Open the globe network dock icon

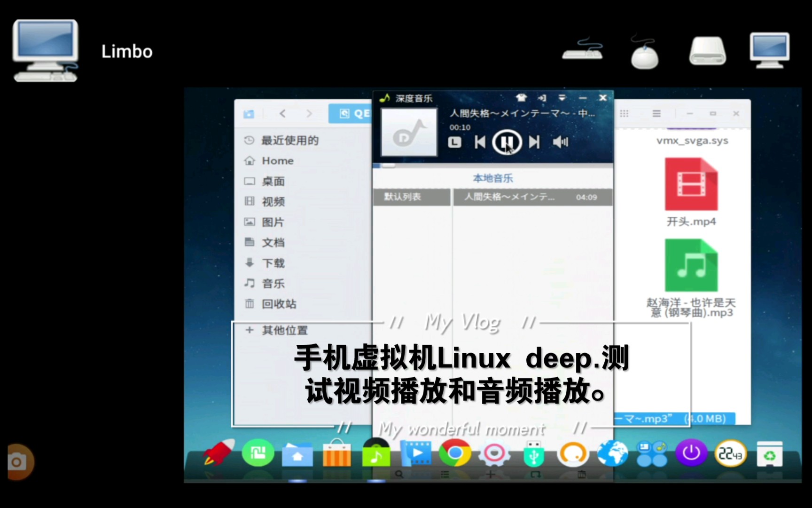(612, 453)
